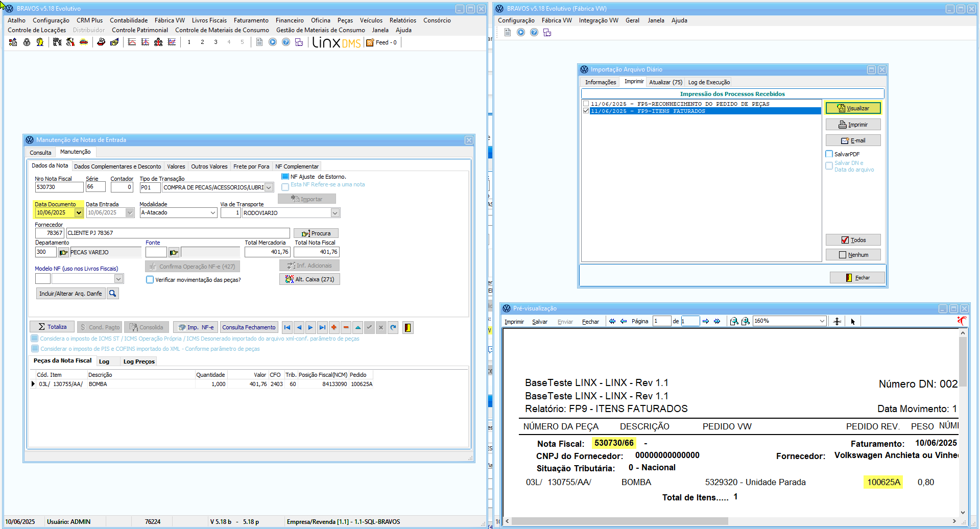Enable the SalvarPDF checkbox

[829, 154]
